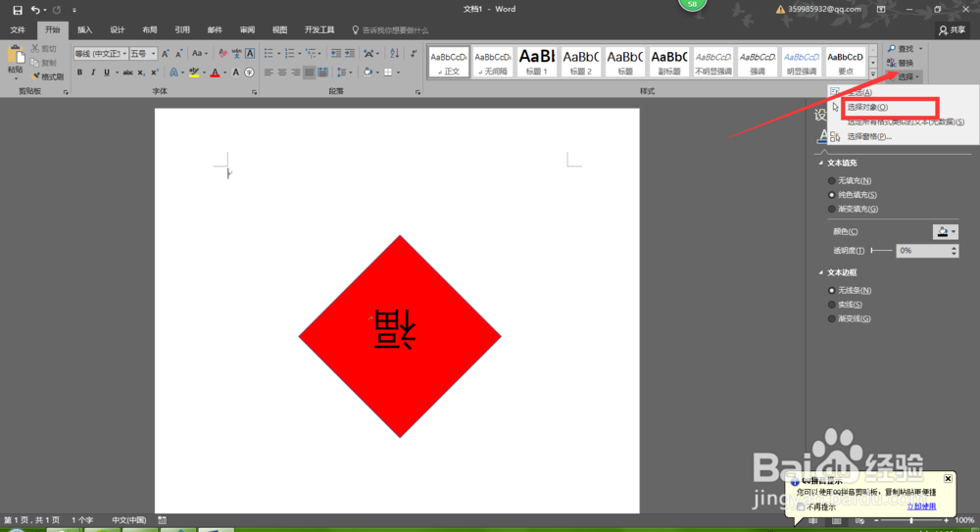The image size is (980, 532).
Task: Click the Format Painter (格式刷) tool
Action: point(47,76)
